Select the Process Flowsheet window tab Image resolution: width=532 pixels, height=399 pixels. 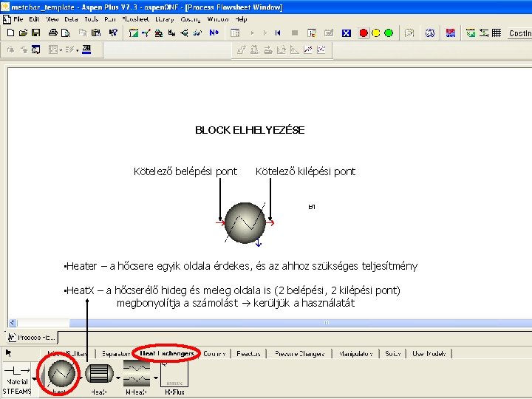pos(33,337)
